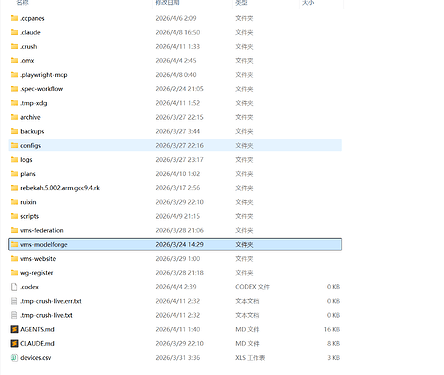Select the vms-website folder name
This screenshot has height=375, width=444.
pyautogui.click(x=38, y=259)
